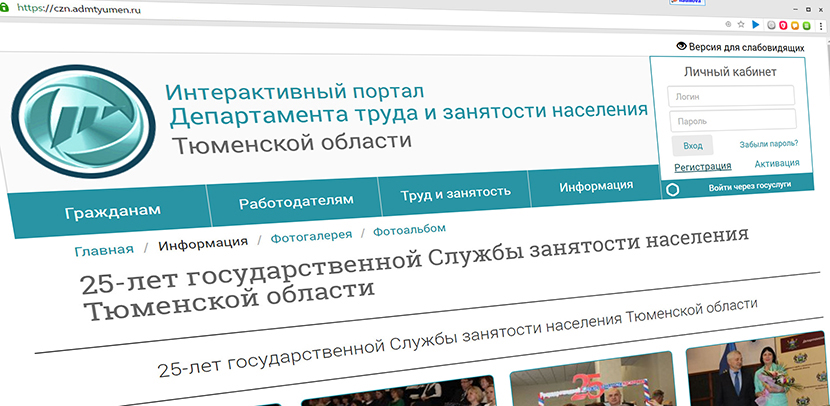
Task: Click the album subtitle under the divider line
Action: 458,337
